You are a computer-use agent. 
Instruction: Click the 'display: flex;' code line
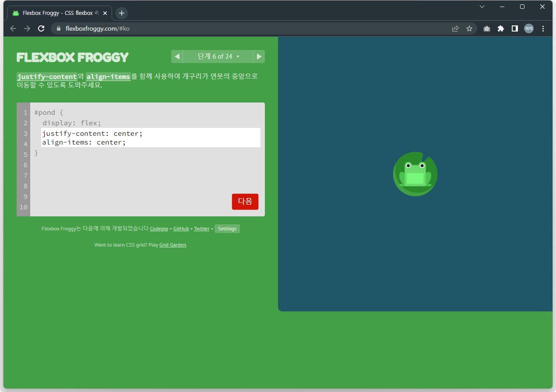pyautogui.click(x=72, y=123)
